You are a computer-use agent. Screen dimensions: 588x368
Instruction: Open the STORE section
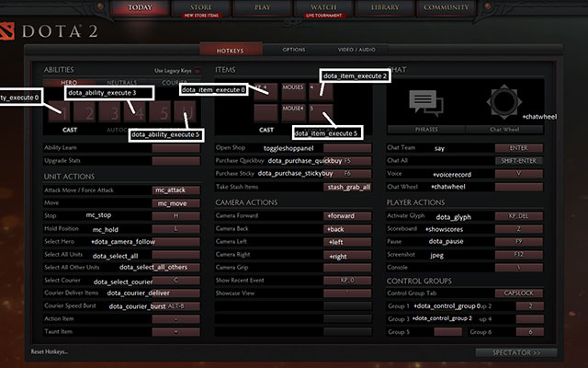tap(201, 9)
